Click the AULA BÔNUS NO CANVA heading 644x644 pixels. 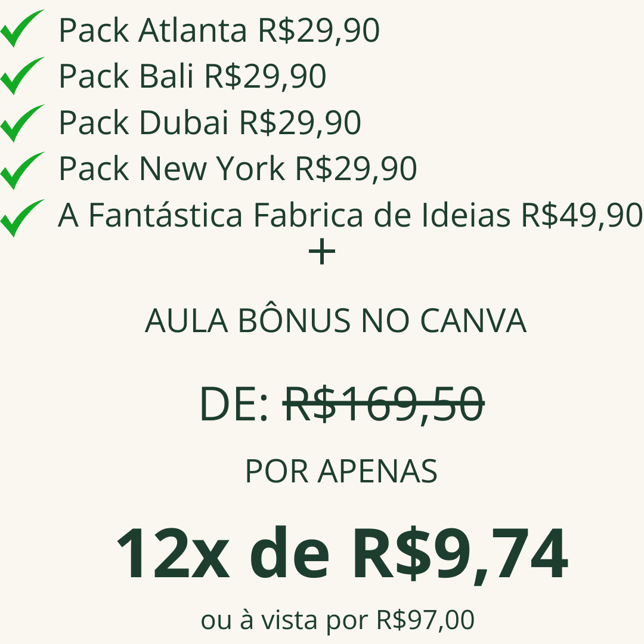click(336, 319)
